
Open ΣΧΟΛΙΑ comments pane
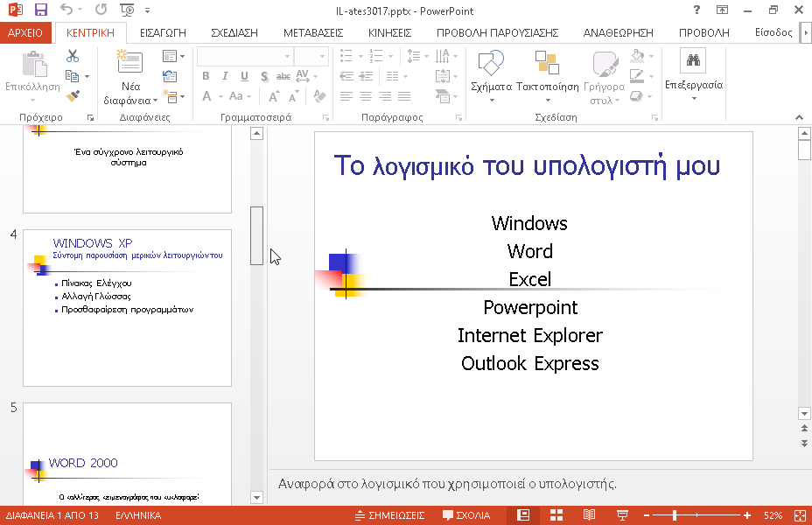click(x=466, y=515)
